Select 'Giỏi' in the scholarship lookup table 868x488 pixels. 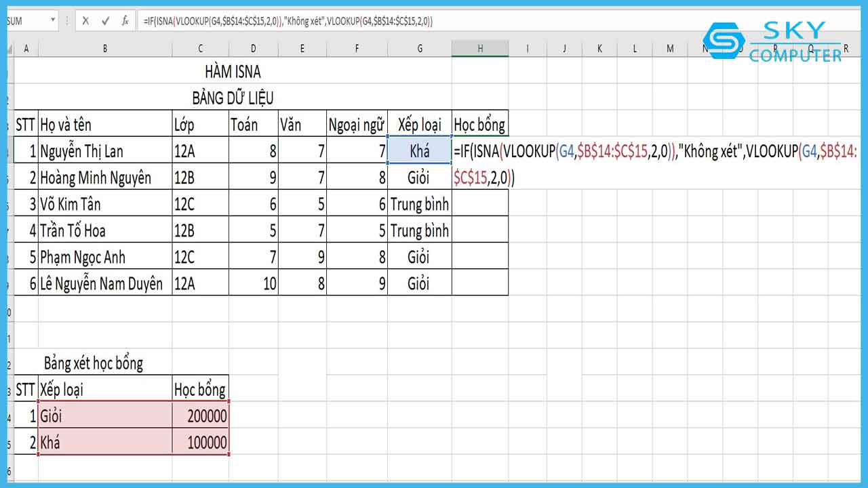pos(105,415)
